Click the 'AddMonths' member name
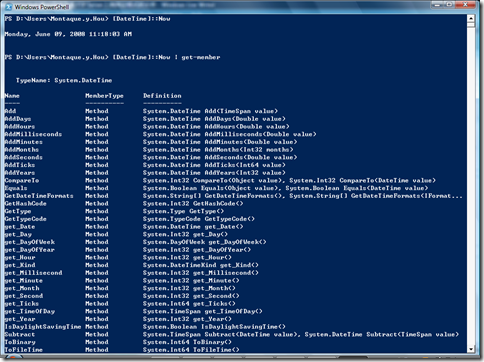Image resolution: width=484 pixels, height=362 pixels. (22, 149)
